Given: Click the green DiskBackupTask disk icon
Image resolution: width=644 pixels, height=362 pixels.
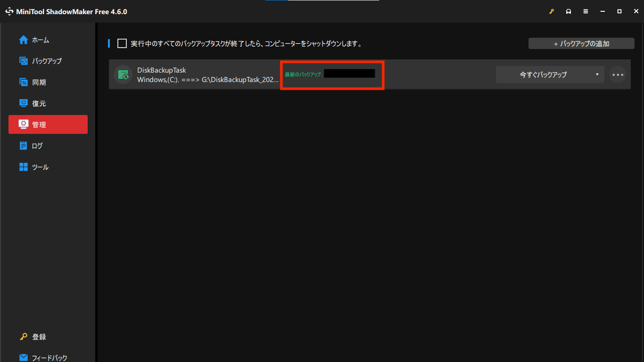Looking at the screenshot, I should (x=123, y=74).
